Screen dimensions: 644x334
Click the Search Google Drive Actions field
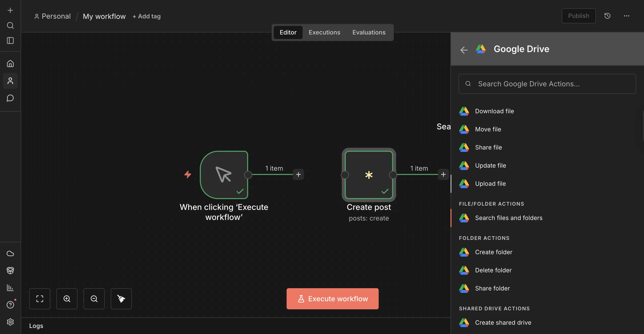(547, 84)
